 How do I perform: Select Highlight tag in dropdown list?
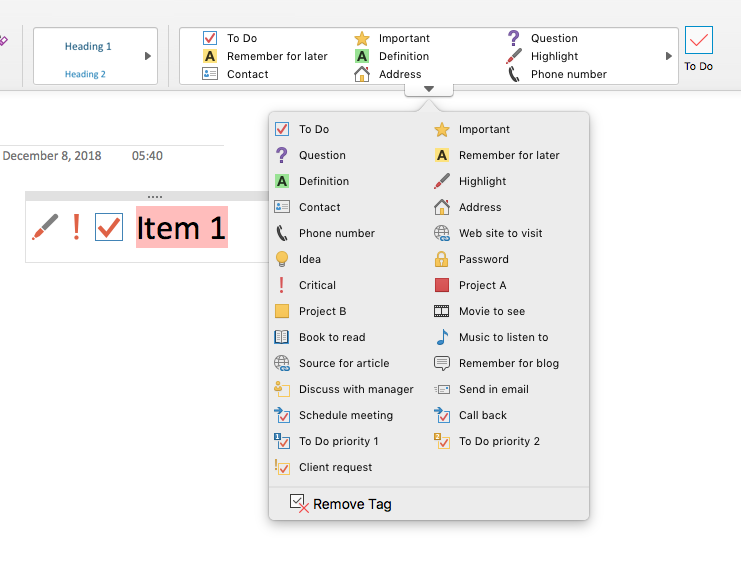click(470, 181)
